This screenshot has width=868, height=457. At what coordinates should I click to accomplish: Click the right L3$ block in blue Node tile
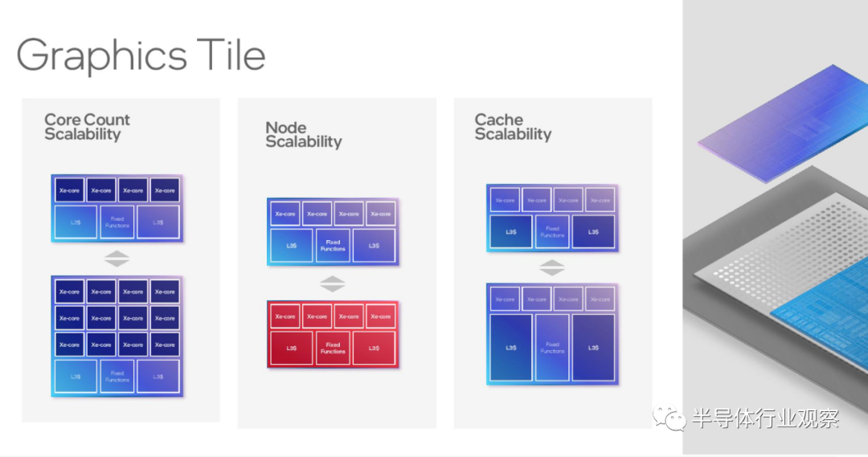(375, 246)
